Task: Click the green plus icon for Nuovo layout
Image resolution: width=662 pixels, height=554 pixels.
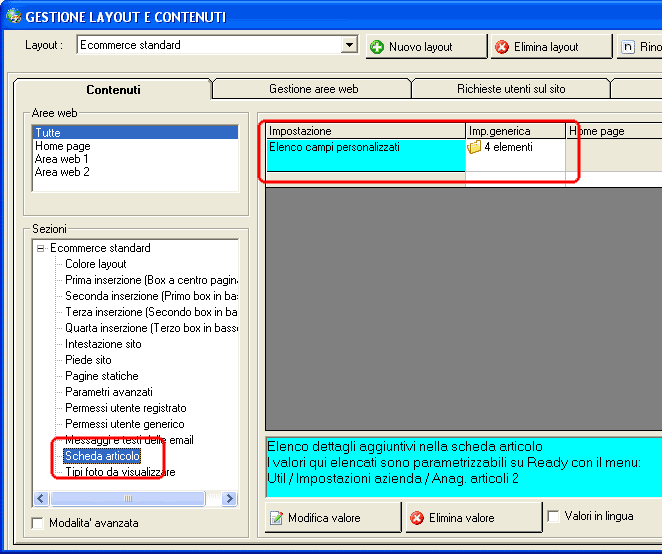Action: pos(377,47)
